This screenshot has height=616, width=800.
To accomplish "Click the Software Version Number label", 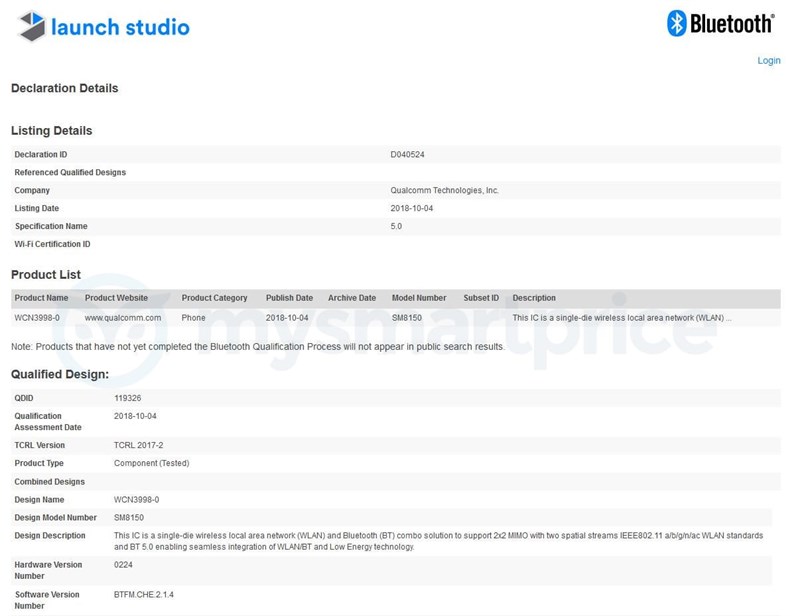I will pos(46,600).
